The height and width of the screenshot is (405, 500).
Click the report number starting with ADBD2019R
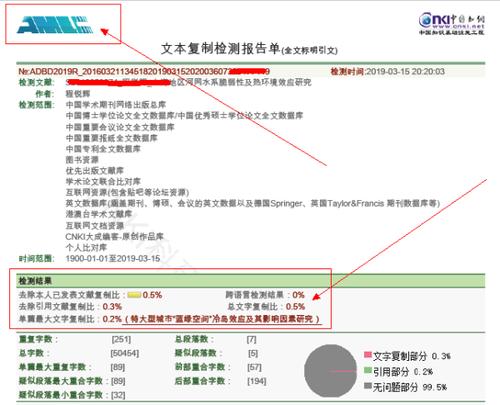click(x=144, y=71)
